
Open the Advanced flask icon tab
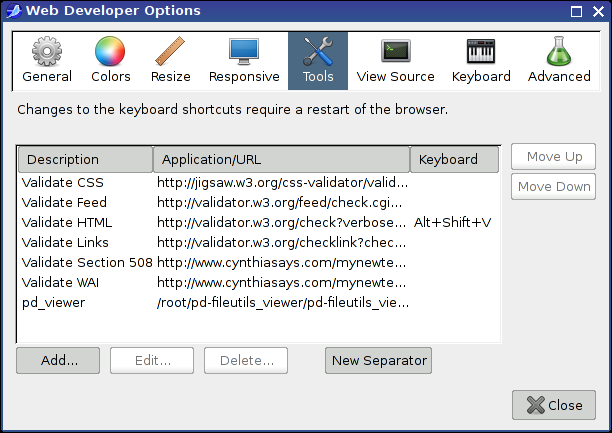559,51
